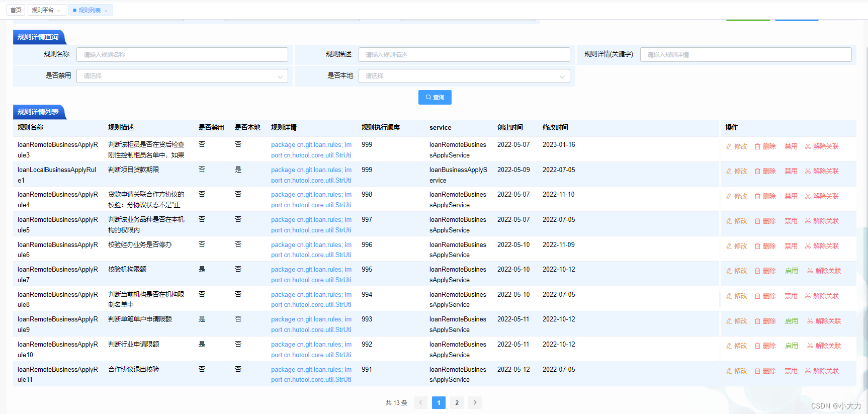Click 解除关联 for rule loanRemoteBusinessApplyRule3

pyautogui.click(x=822, y=146)
